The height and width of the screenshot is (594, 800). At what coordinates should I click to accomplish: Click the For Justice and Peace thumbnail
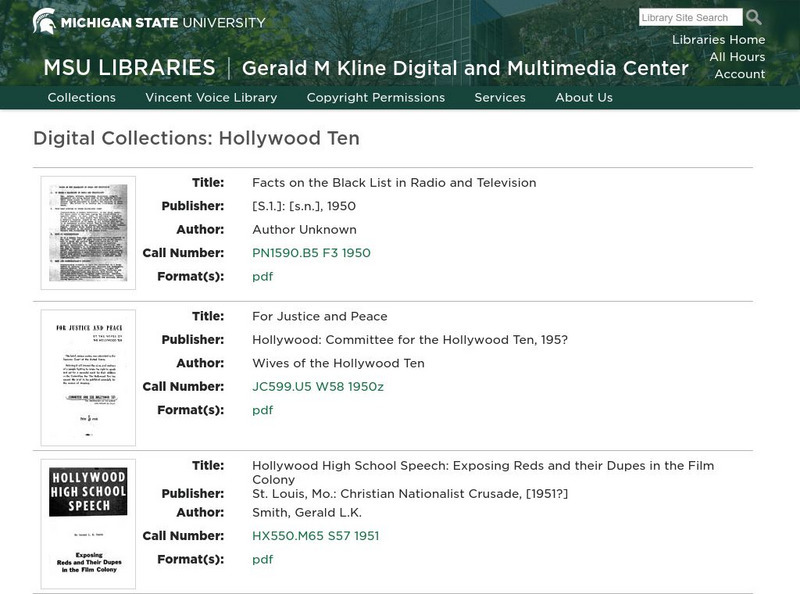88,378
